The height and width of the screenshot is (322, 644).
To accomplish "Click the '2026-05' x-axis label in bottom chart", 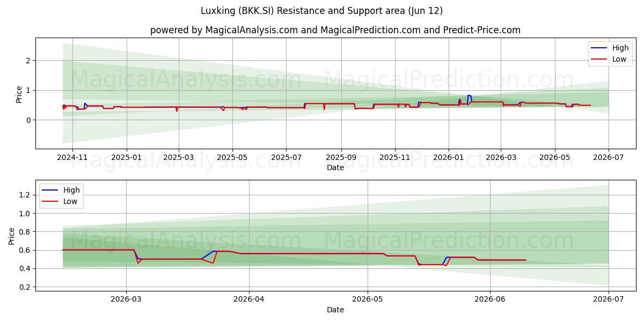I will coord(368,300).
